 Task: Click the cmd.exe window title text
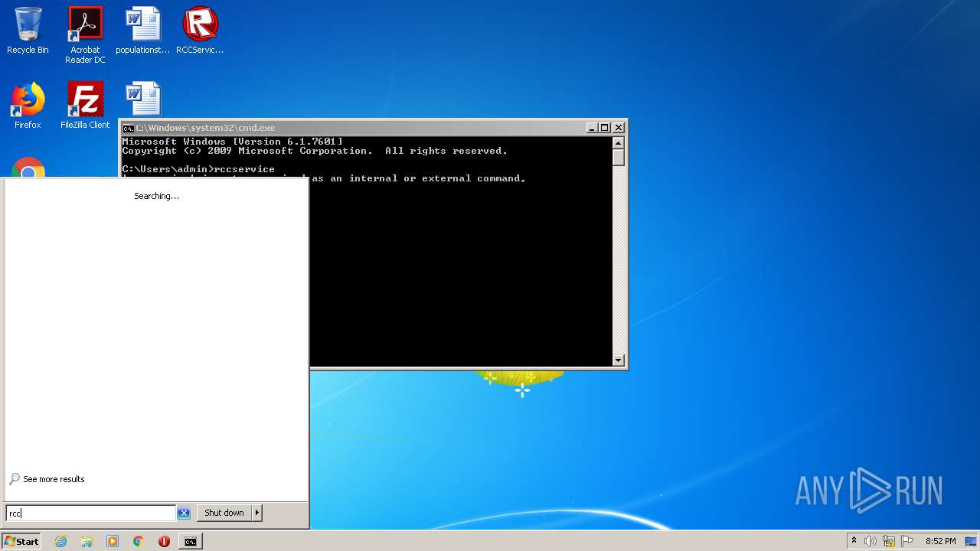pos(205,128)
